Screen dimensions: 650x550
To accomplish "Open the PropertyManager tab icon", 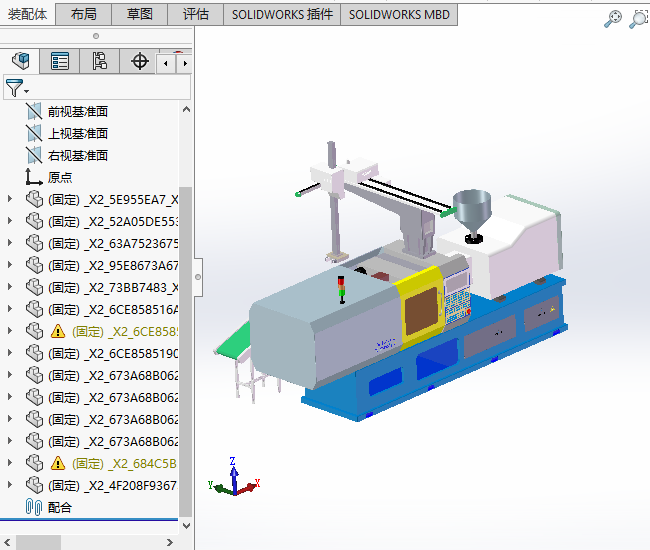I will [x=60, y=62].
